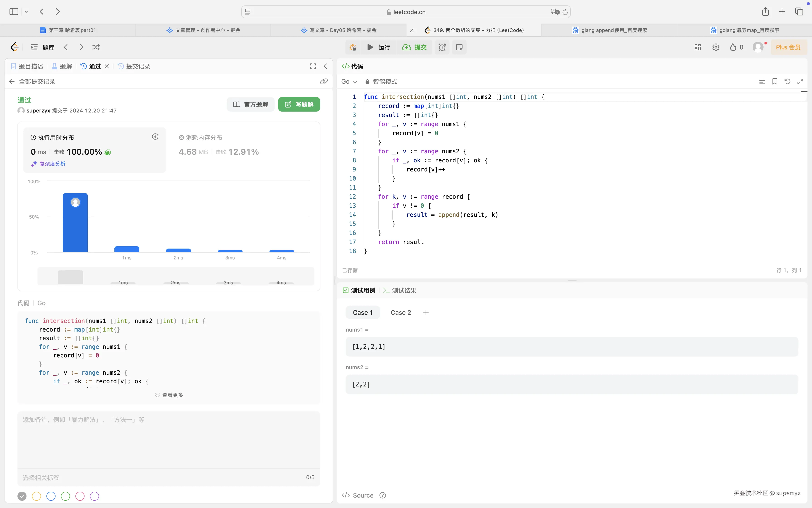Close the 通过 tab
This screenshot has height=508, width=812.
(107, 66)
